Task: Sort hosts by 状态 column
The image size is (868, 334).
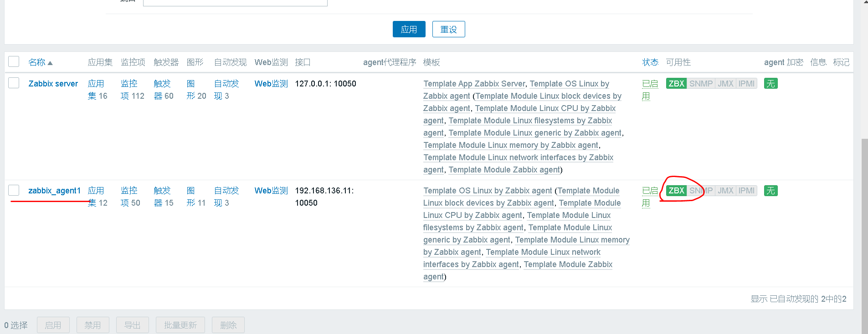Action: (650, 62)
